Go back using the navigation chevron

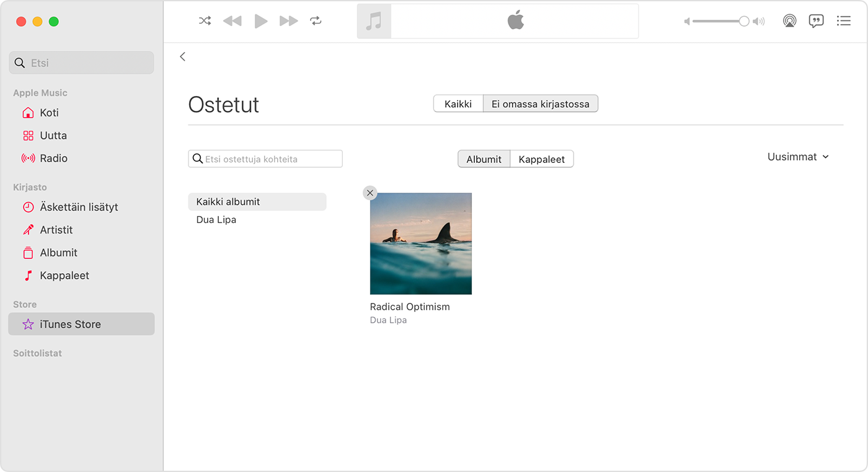[182, 56]
